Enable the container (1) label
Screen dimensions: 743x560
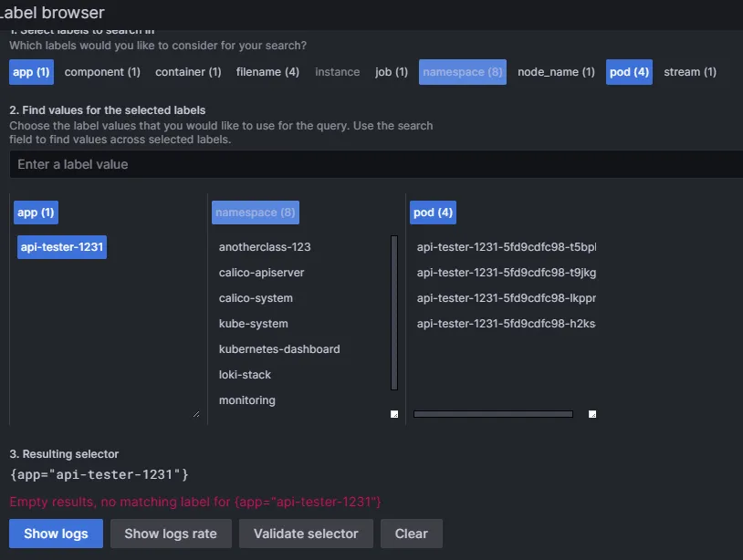coord(188,72)
